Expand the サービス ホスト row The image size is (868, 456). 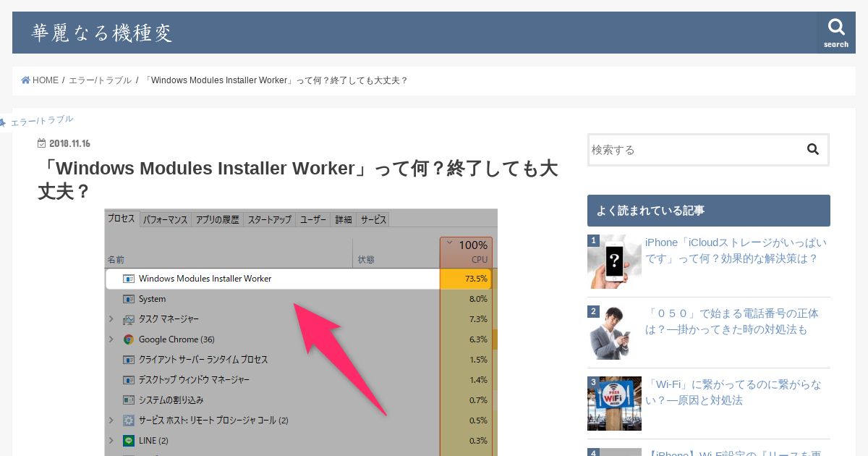(111, 421)
